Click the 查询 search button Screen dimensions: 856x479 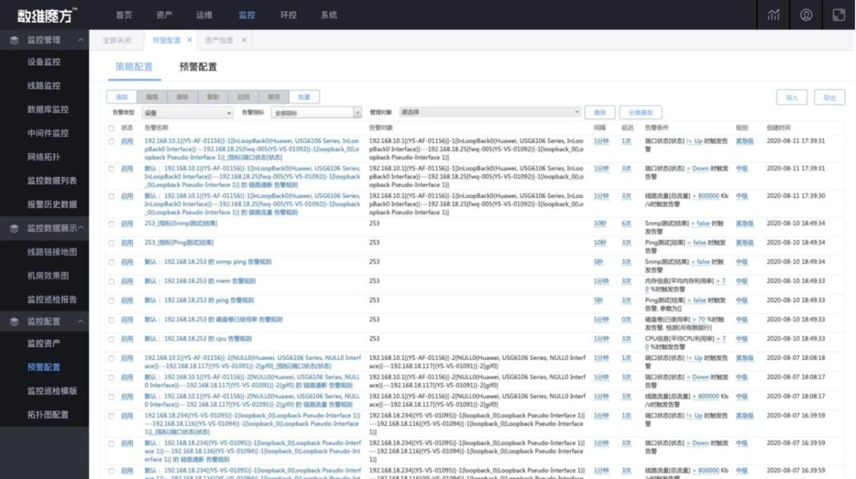(x=600, y=112)
